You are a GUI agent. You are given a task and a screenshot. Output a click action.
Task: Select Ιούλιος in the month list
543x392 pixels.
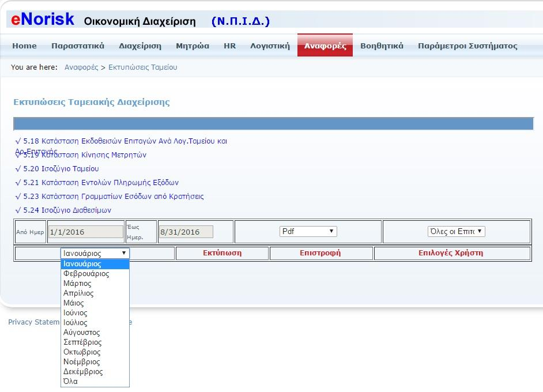[95, 322]
